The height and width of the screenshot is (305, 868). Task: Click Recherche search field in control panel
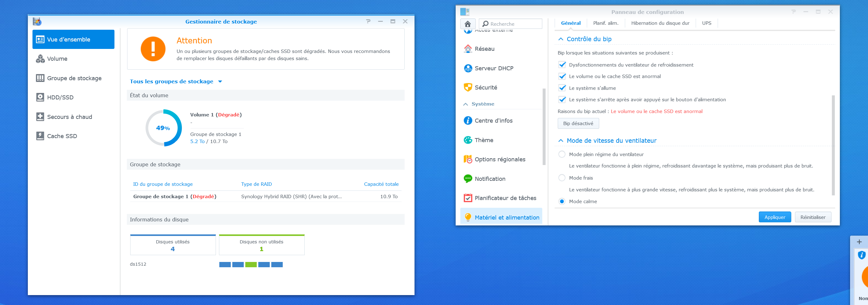tap(510, 24)
